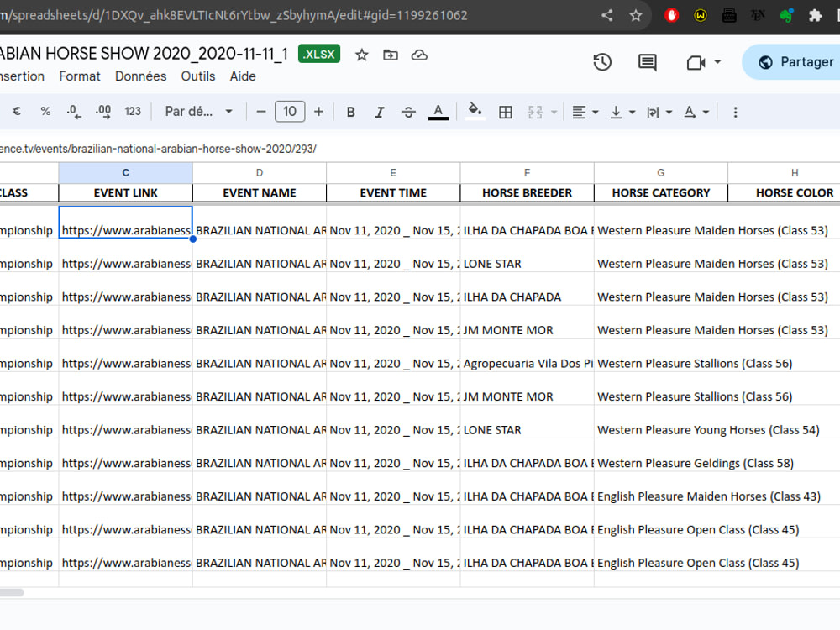This screenshot has width=840, height=630.
Task: Toggle strikethrough formatting
Action: pos(408,112)
